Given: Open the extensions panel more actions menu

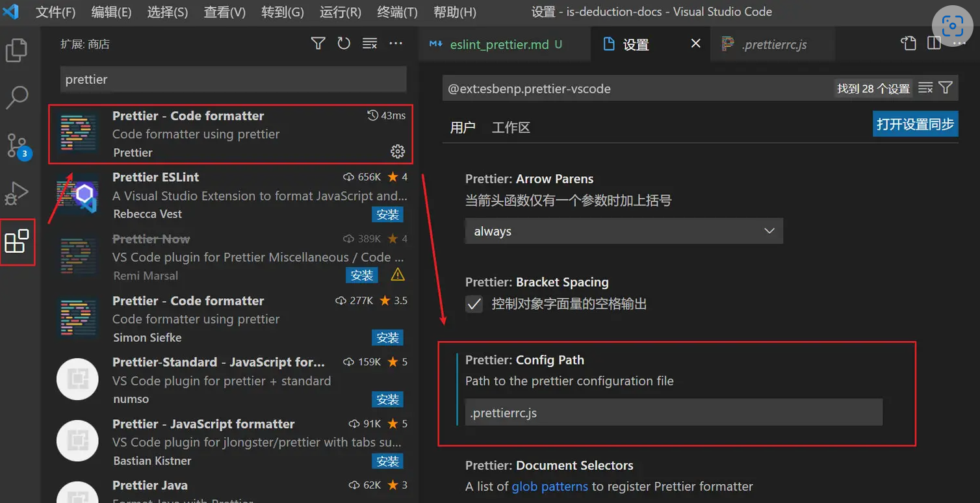Looking at the screenshot, I should pyautogui.click(x=396, y=44).
